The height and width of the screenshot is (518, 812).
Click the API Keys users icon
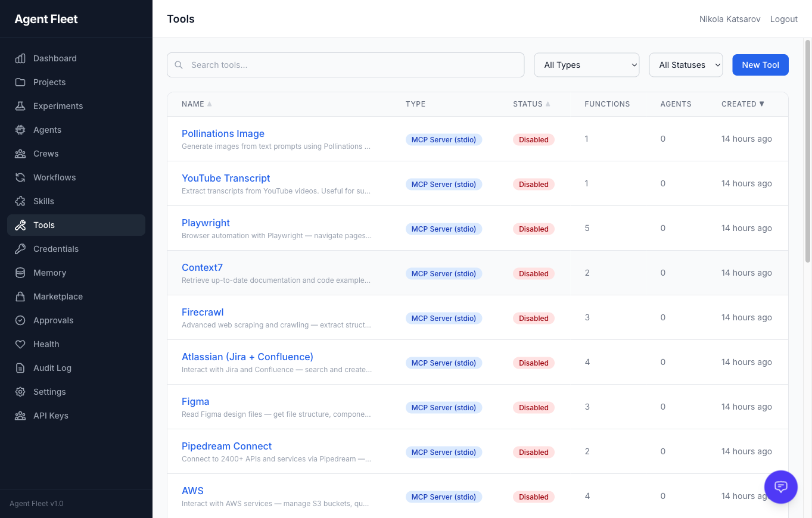click(x=20, y=416)
